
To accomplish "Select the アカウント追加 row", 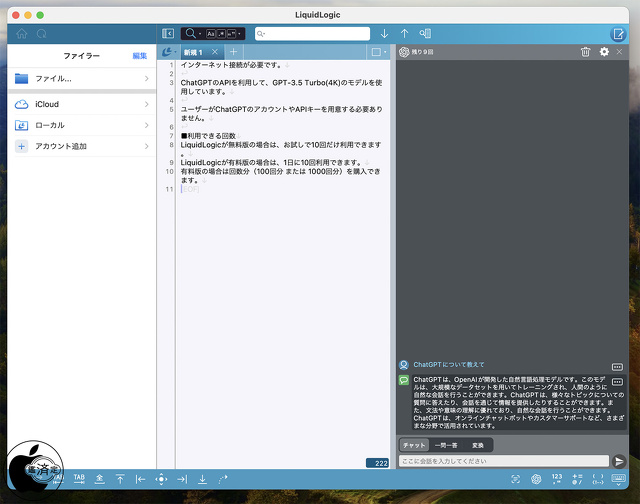I will point(82,146).
